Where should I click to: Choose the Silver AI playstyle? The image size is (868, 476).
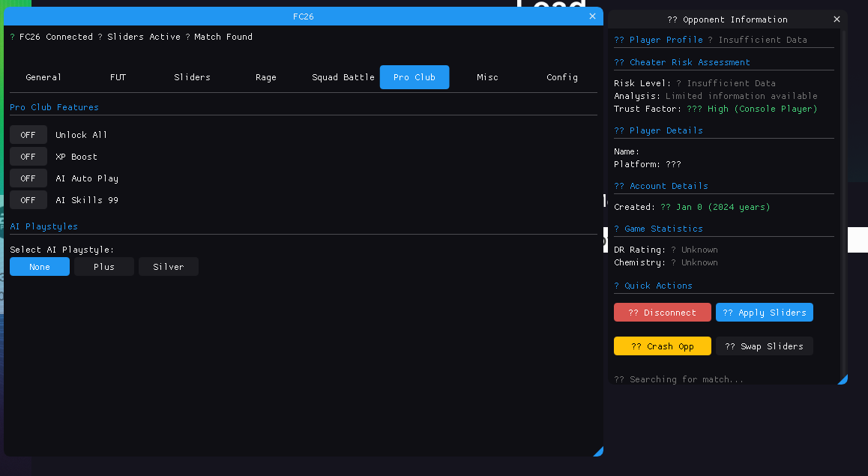(x=169, y=267)
